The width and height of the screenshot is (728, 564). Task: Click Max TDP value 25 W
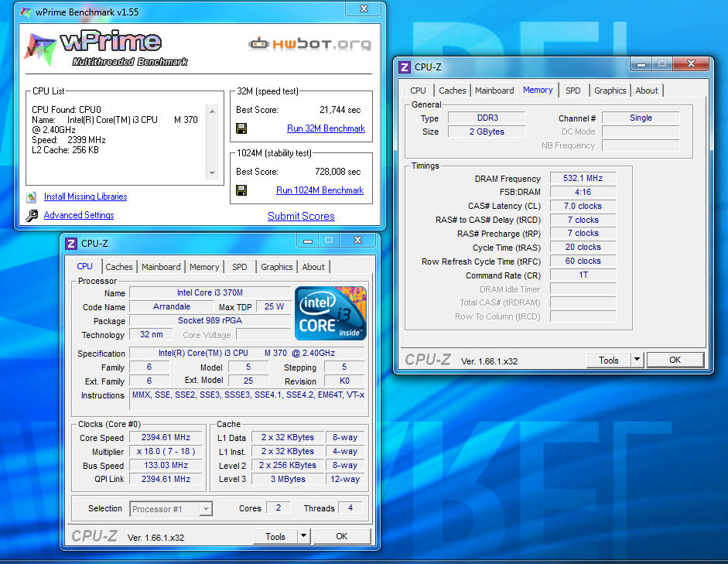point(274,307)
